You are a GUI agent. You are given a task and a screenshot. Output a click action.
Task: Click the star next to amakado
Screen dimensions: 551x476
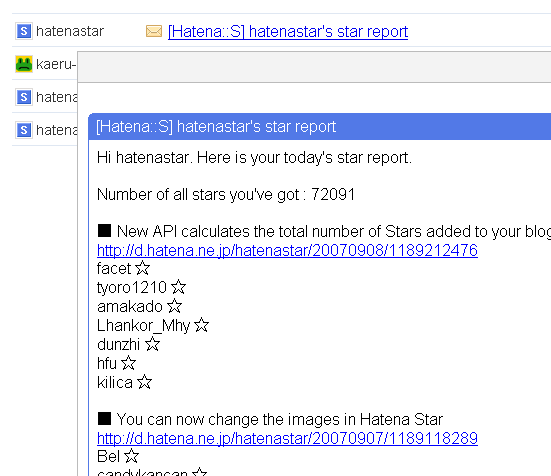(174, 306)
